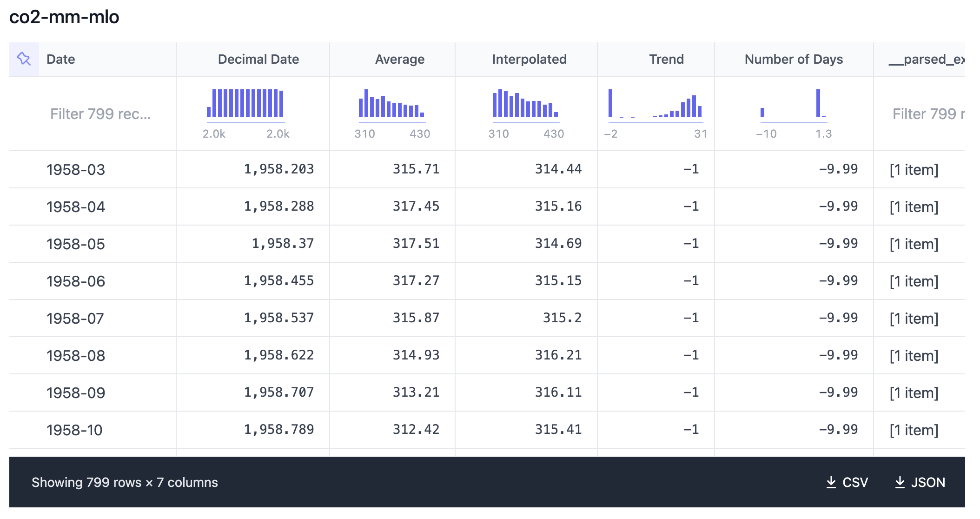Click the Interpolated histogram range filter
The height and width of the screenshot is (519, 980).
pyautogui.click(x=526, y=113)
